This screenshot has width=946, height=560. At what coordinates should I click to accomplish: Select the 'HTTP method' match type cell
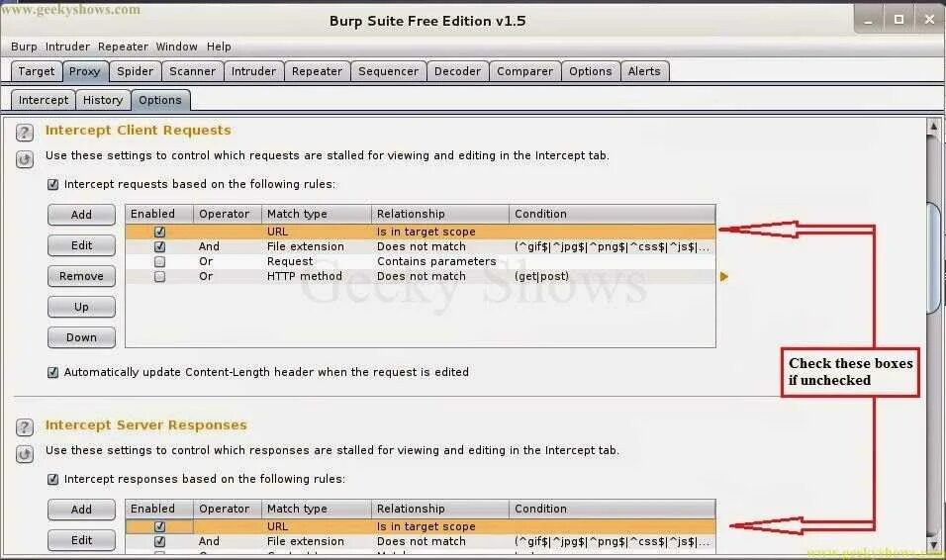316,276
